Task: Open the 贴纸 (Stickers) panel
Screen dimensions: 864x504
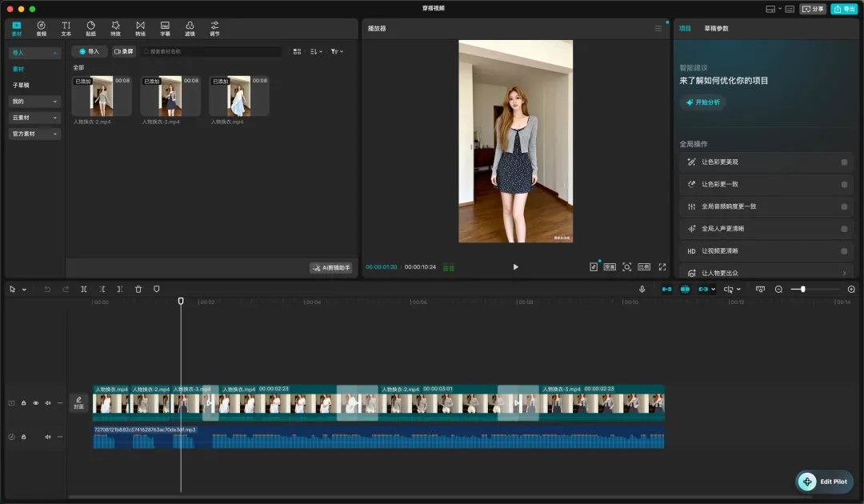Action: point(90,29)
